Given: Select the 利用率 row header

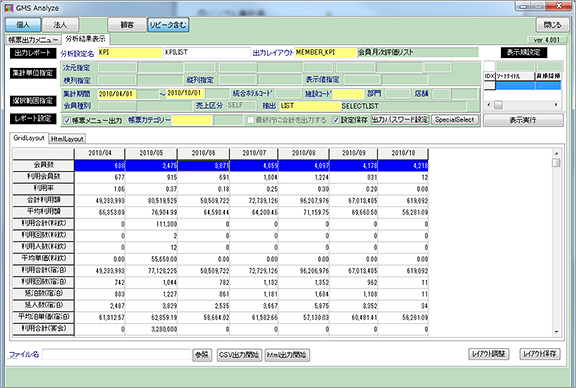Looking at the screenshot, I should click(43, 188).
